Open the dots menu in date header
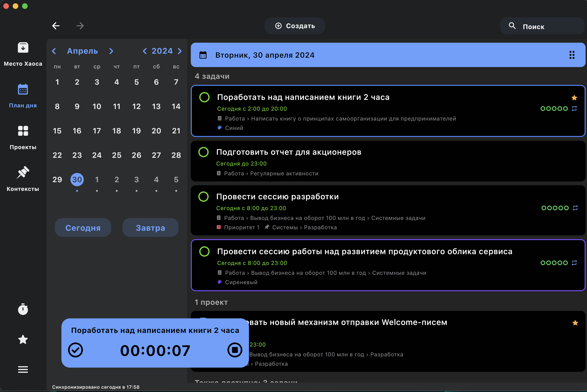 click(572, 55)
